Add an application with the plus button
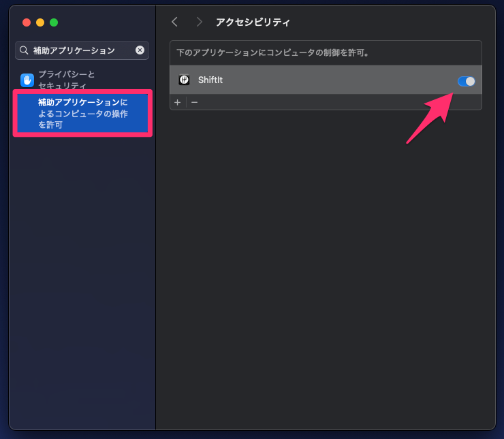 click(177, 102)
